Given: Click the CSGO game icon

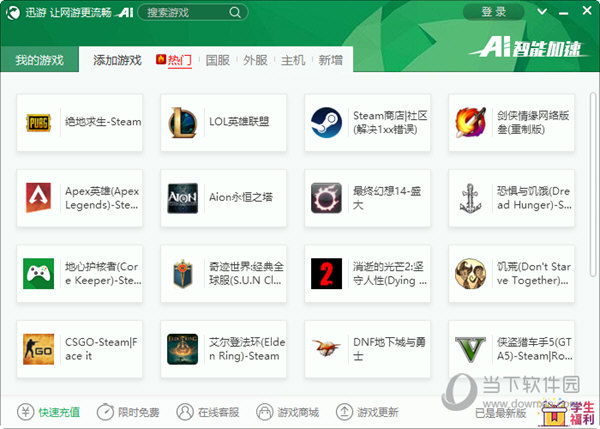Looking at the screenshot, I should [x=38, y=349].
